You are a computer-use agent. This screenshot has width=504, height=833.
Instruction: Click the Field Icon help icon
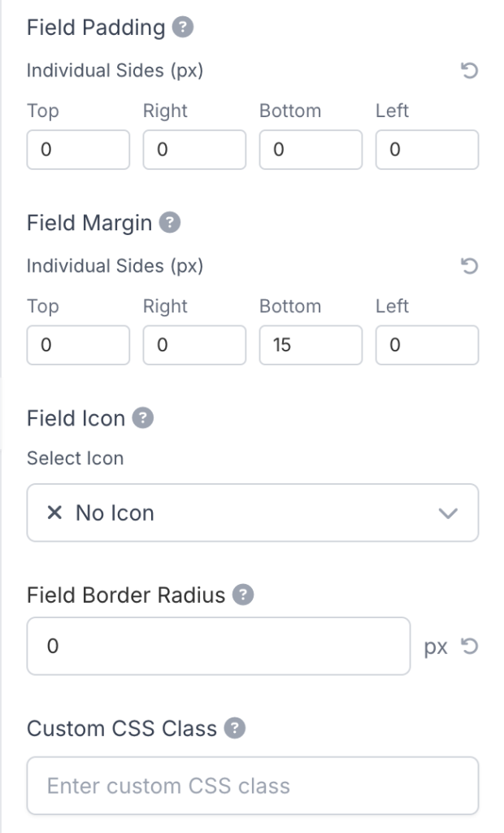click(143, 418)
